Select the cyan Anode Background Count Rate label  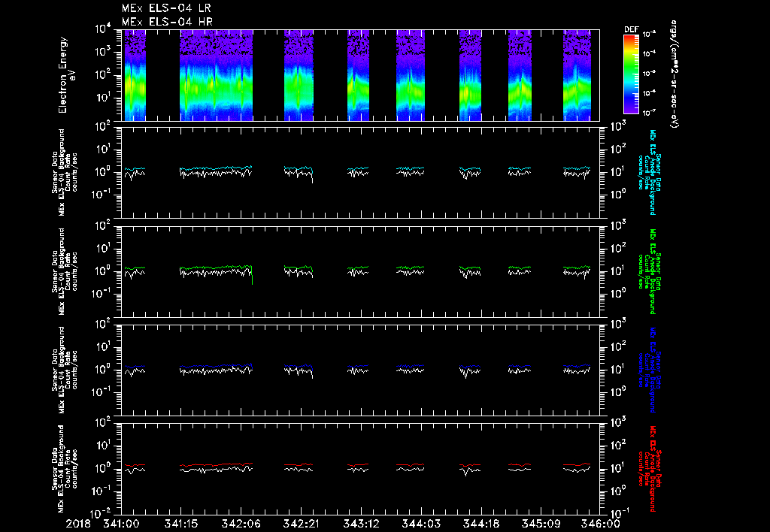point(649,172)
